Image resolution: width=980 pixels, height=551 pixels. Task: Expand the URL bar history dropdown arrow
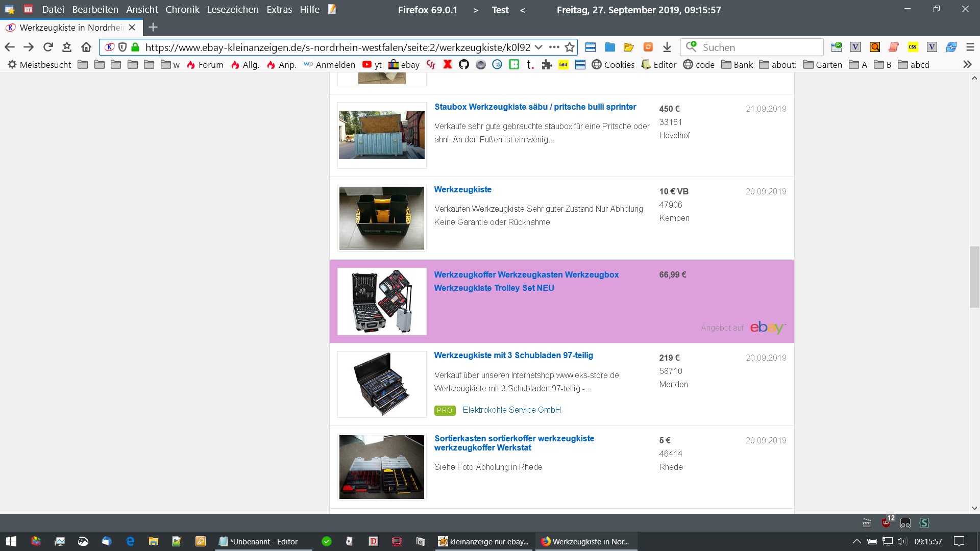[538, 47]
